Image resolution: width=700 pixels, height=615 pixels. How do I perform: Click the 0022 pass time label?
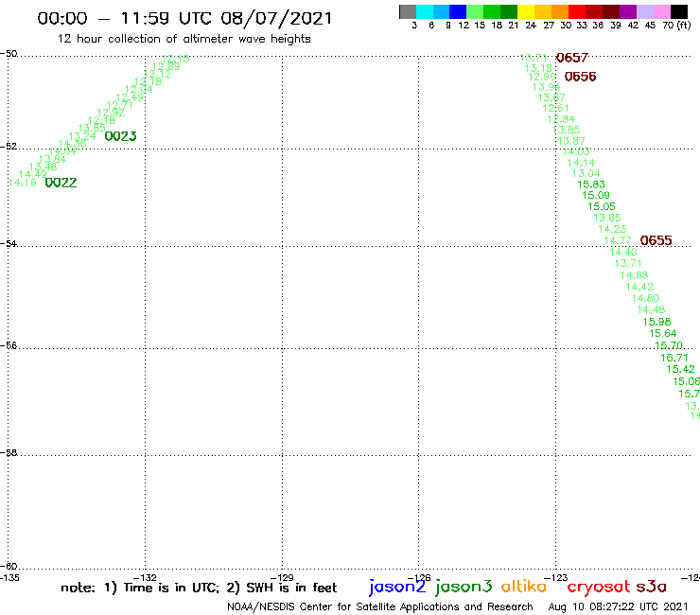(x=61, y=183)
